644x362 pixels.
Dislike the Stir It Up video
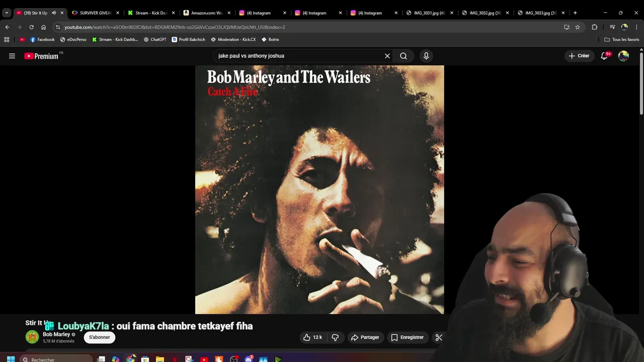335,337
